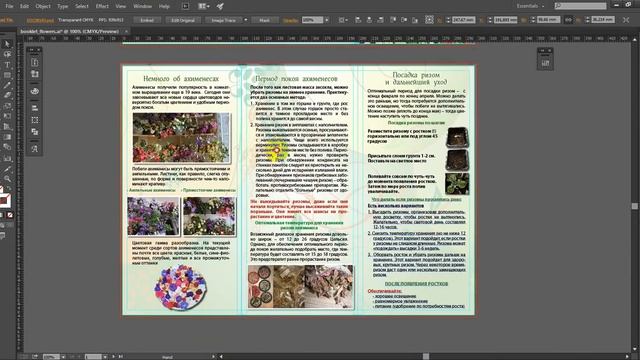Open the Select menu
The width and height of the screenshot is (640, 360).
point(82,6)
